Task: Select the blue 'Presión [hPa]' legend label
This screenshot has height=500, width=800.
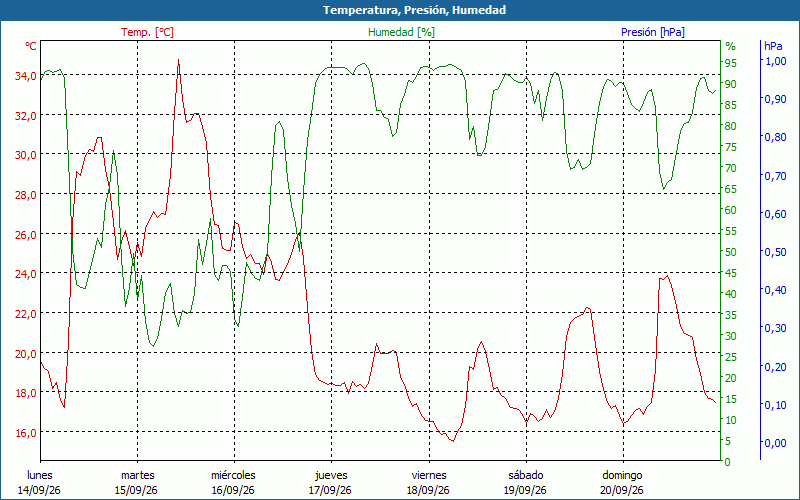Action: pyautogui.click(x=653, y=32)
